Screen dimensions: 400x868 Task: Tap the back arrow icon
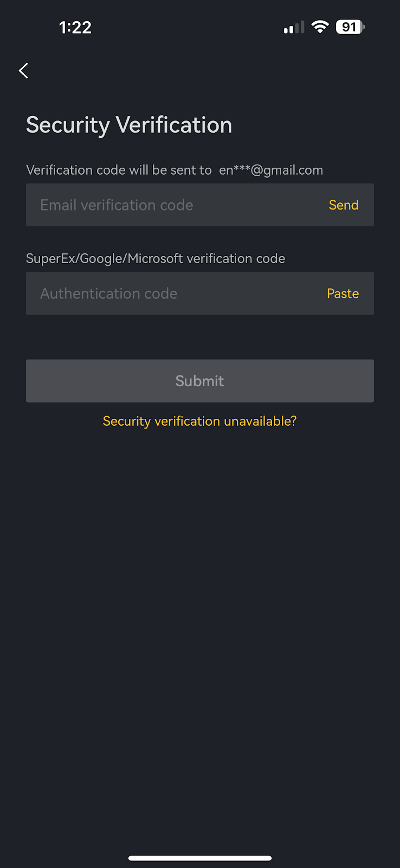(23, 71)
